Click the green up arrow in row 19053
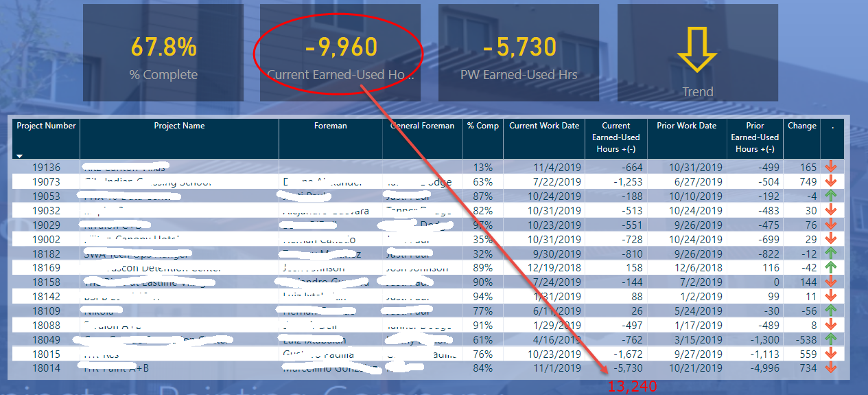 coord(831,196)
